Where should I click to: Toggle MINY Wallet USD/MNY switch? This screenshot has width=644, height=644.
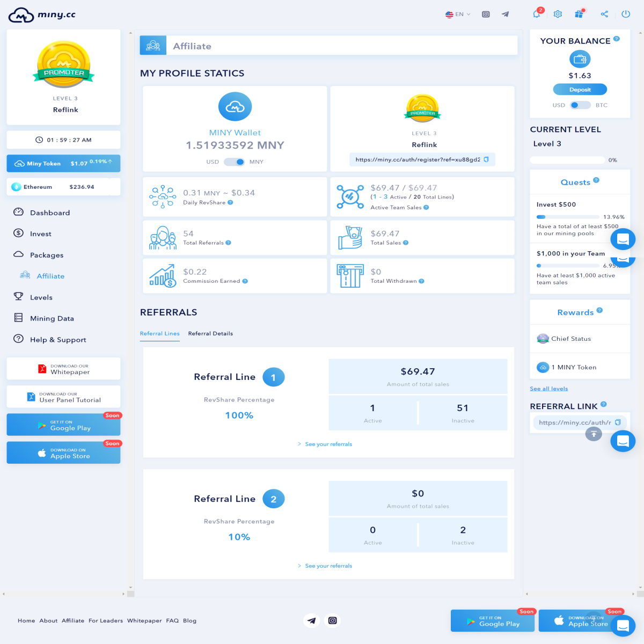point(235,162)
